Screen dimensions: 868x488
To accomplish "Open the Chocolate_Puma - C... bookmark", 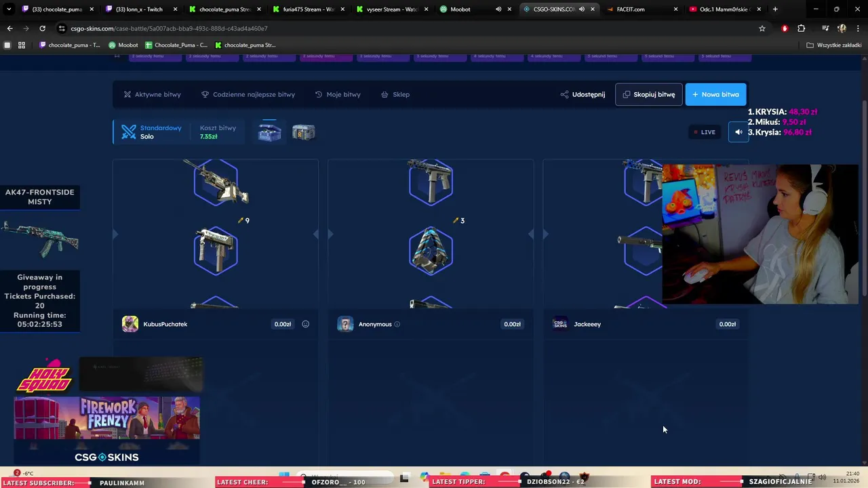I will point(176,45).
